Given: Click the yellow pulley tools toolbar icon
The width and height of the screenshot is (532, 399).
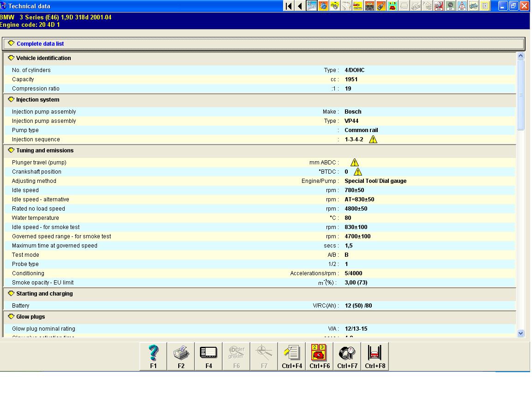Looking at the screenshot, I should pyautogui.click(x=335, y=6).
